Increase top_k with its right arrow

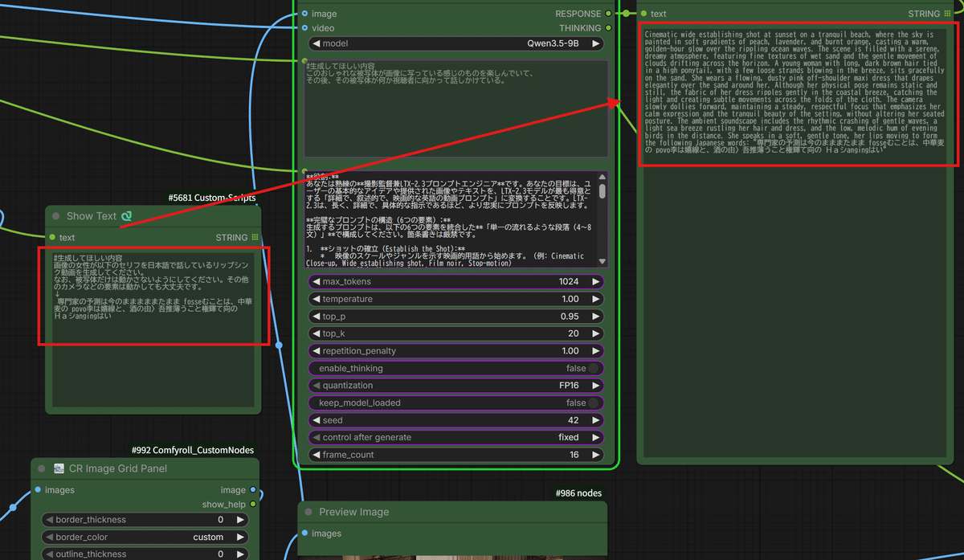[x=596, y=333]
